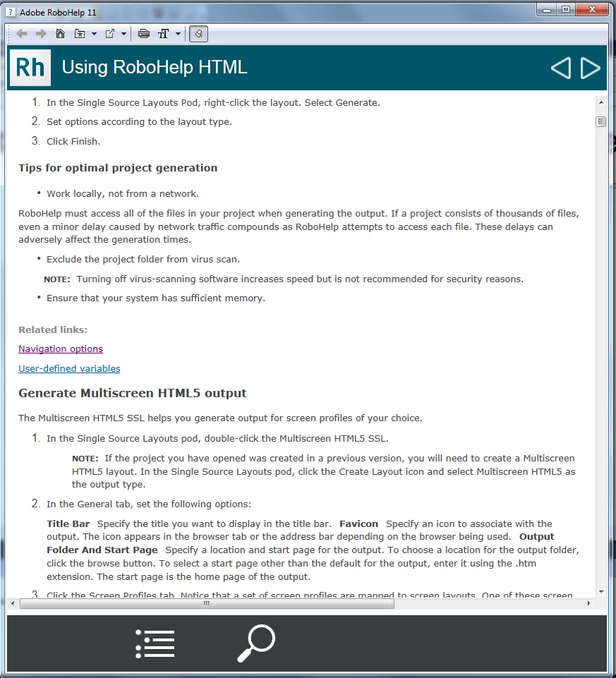Click 'Ensure that your system has sufficient memory.'
The width and height of the screenshot is (616, 678).
coord(156,298)
